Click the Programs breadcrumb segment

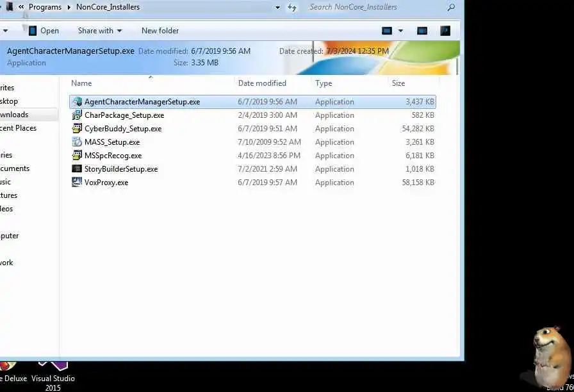click(45, 7)
